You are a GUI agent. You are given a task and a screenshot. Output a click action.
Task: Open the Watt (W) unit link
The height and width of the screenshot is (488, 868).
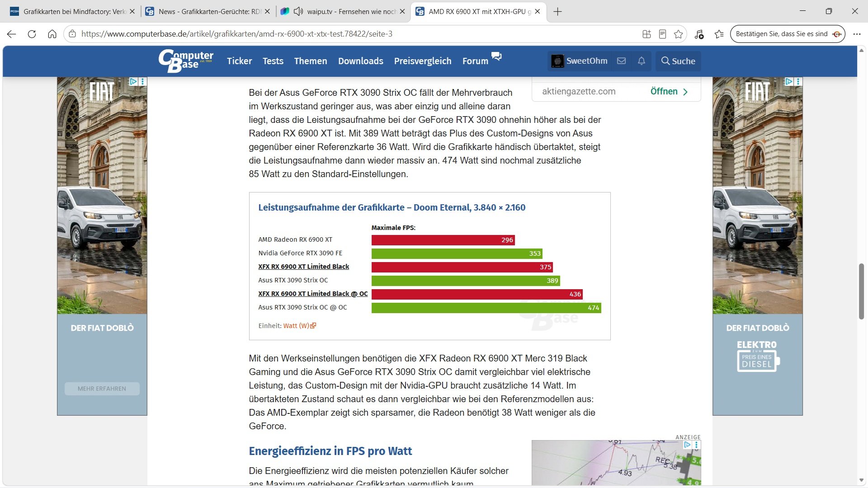click(299, 326)
